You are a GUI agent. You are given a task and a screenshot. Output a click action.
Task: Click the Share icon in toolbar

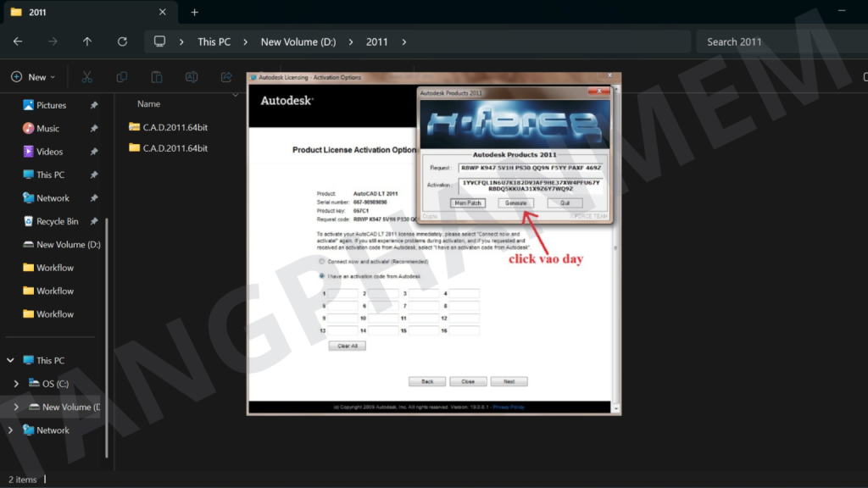coord(226,77)
